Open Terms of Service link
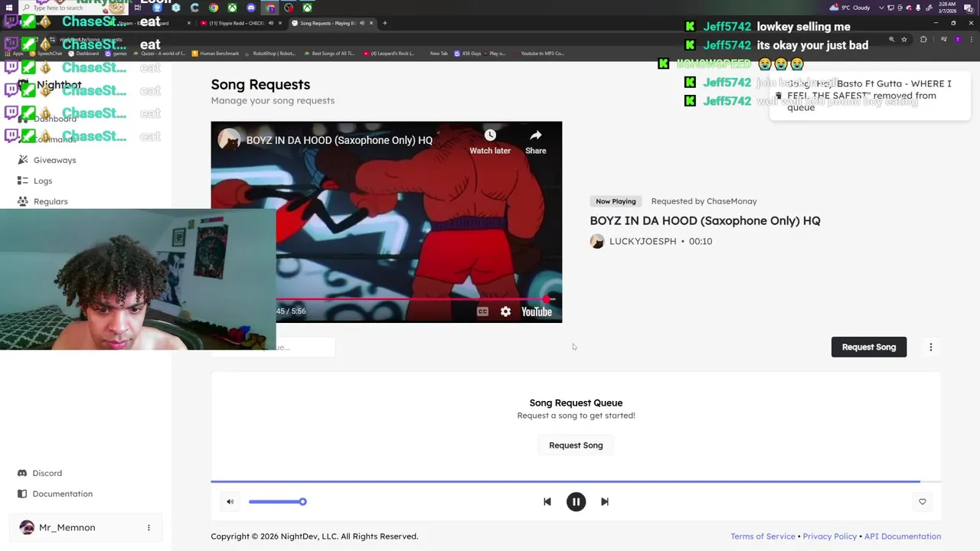This screenshot has height=551, width=980. (763, 536)
